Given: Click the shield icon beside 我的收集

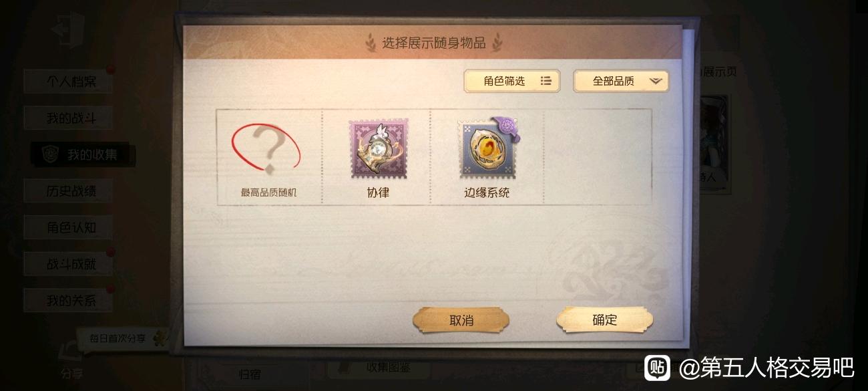Looking at the screenshot, I should point(51,155).
